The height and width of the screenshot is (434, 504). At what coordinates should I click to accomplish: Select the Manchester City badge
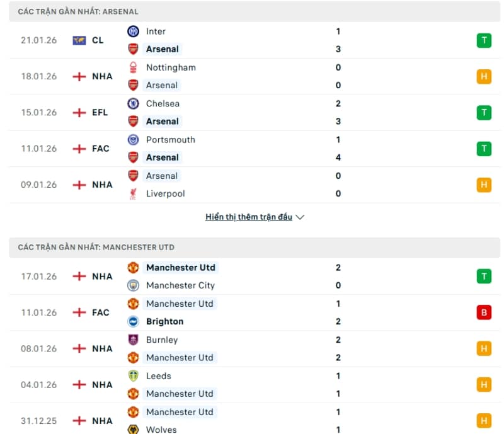point(133,285)
